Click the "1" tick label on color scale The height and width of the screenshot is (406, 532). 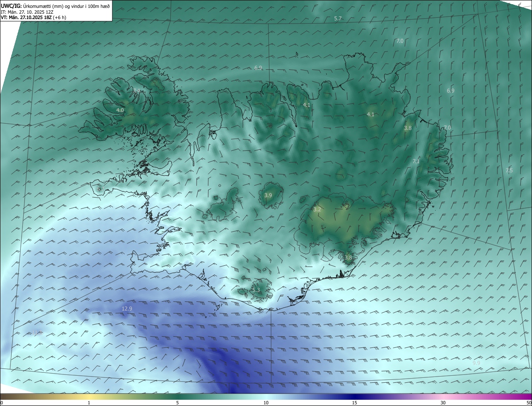[x=89, y=403]
